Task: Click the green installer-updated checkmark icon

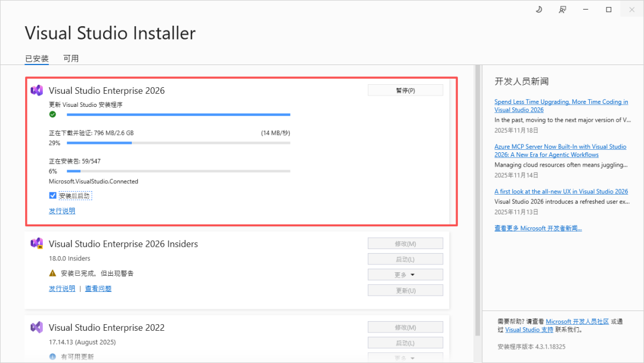Action: [x=52, y=114]
